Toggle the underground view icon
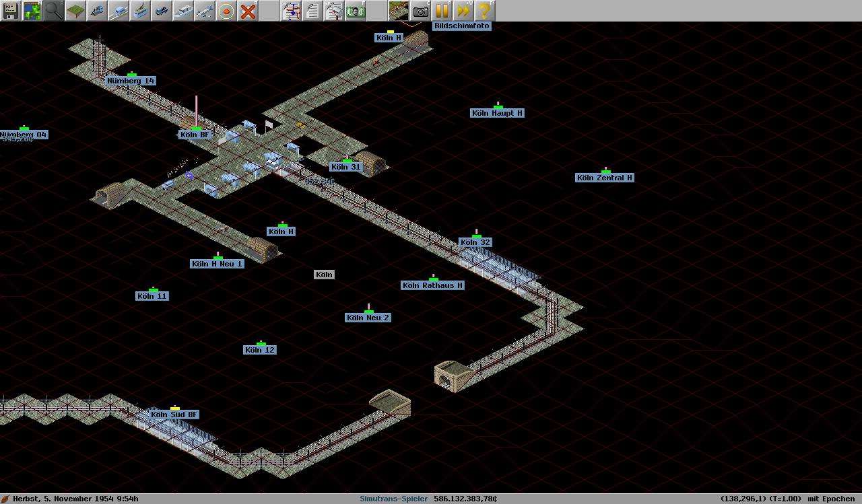862x504 pixels. coord(399,11)
